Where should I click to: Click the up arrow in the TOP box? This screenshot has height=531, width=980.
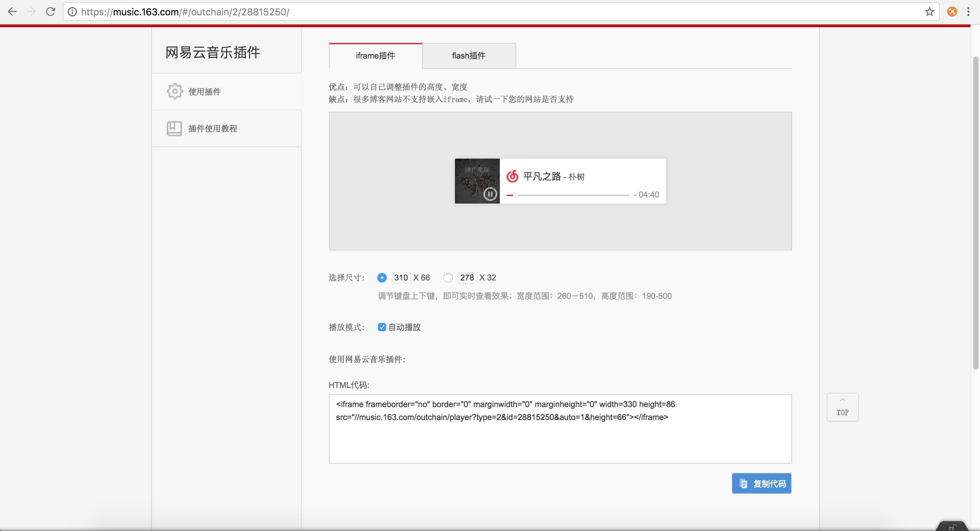[x=842, y=400]
